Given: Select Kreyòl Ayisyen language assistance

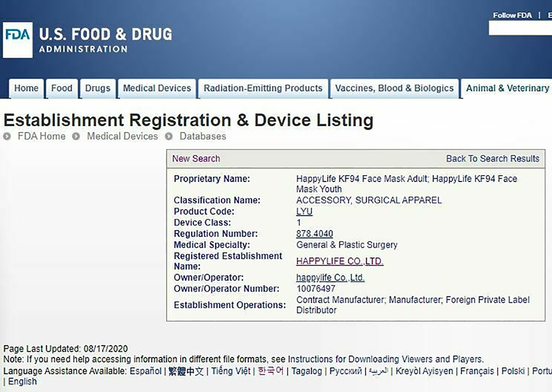Looking at the screenshot, I should [424, 371].
